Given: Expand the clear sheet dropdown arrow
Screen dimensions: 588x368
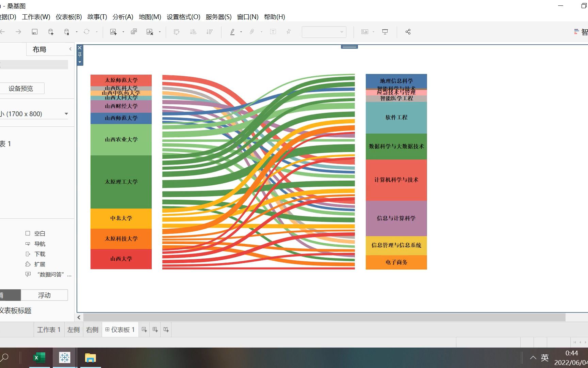Looking at the screenshot, I should [160, 32].
